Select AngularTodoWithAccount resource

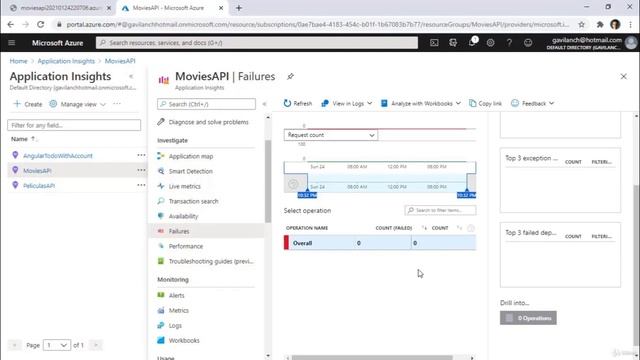58,156
